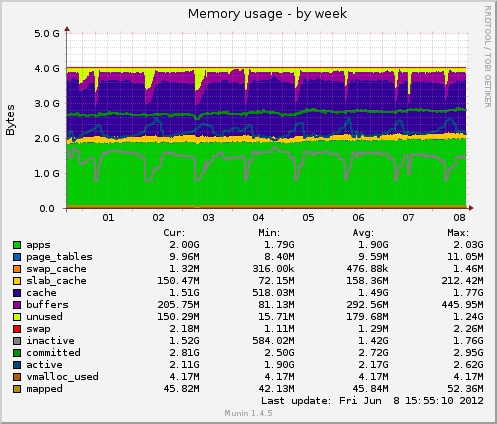This screenshot has width=497, height=424.
Task: Click the blue page_tables legend swatch
Action: [x=17, y=257]
